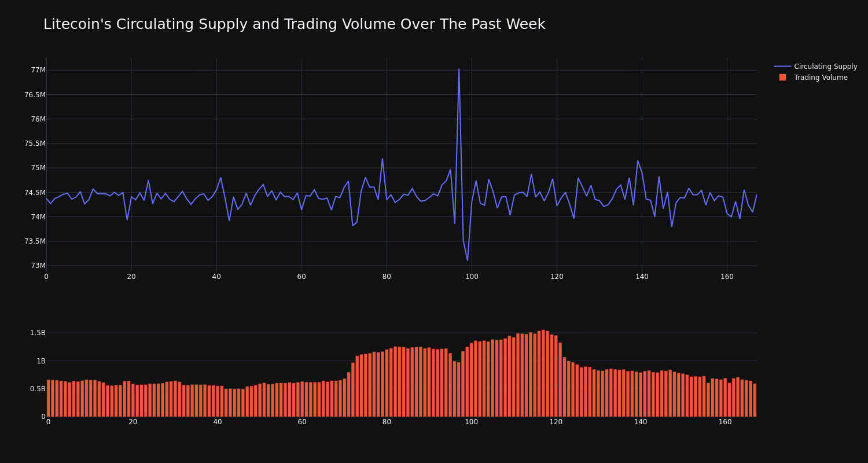Viewport: 868px width, 463px height.
Task: Click the red Trading Volume legend square
Action: click(x=782, y=78)
